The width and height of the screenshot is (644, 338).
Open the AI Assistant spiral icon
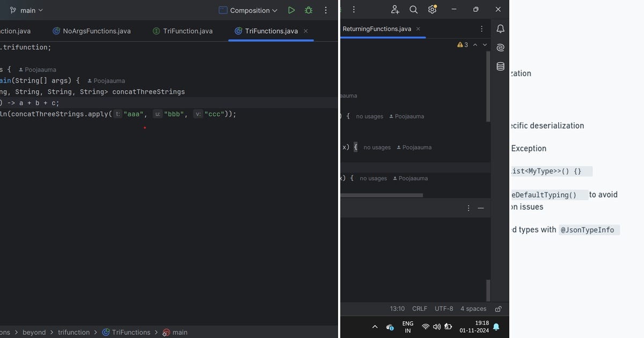coord(500,48)
